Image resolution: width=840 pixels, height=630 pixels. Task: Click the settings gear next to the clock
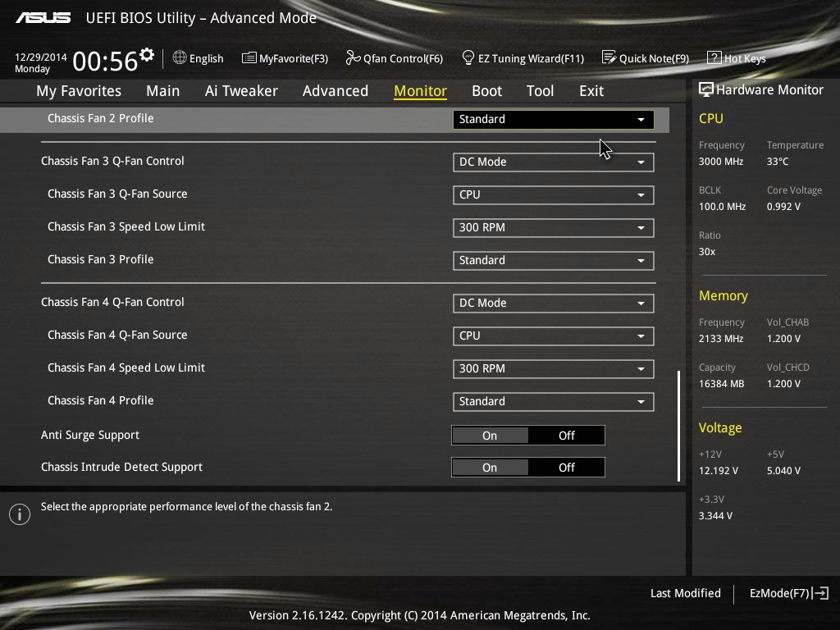(147, 55)
